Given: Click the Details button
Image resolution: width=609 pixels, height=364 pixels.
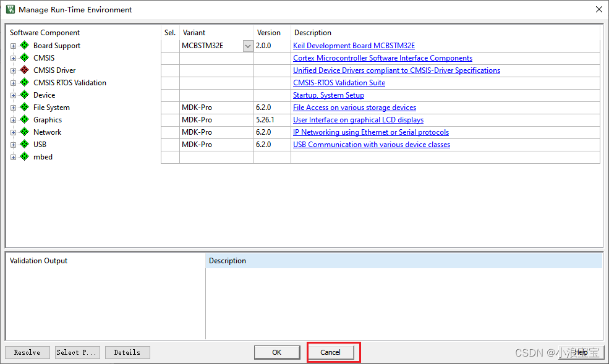Looking at the screenshot, I should (127, 352).
